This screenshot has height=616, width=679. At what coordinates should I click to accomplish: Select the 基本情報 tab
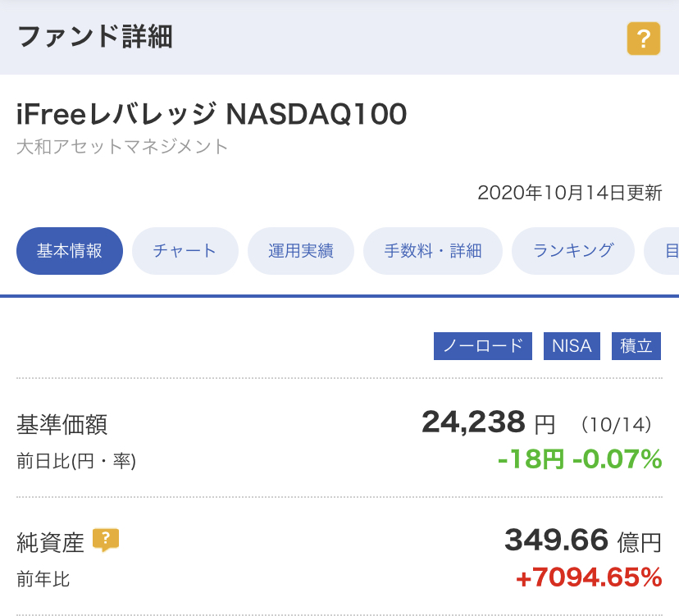tap(70, 251)
